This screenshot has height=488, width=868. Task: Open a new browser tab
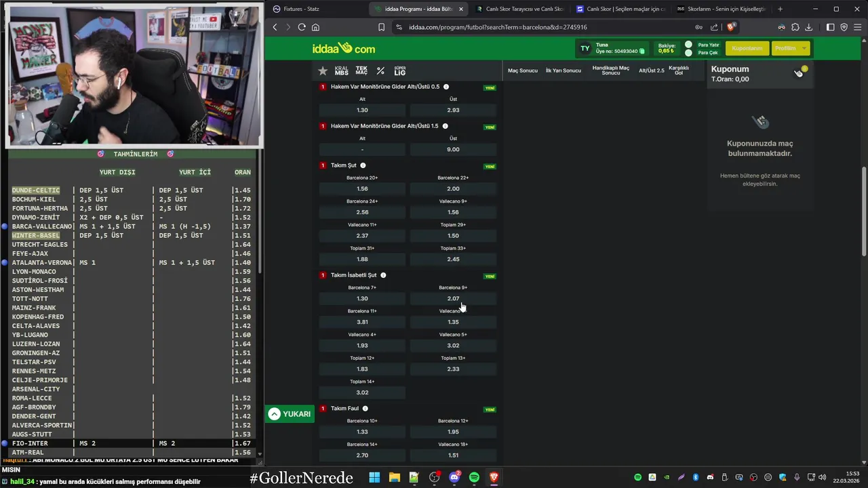click(x=780, y=9)
